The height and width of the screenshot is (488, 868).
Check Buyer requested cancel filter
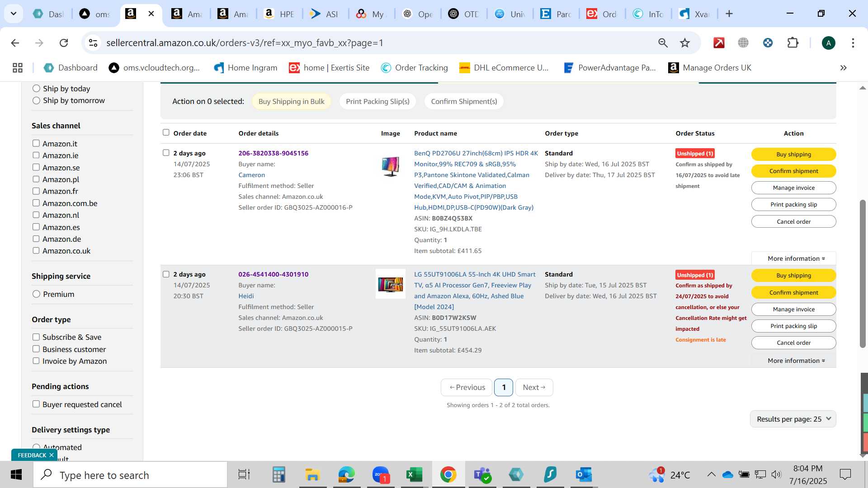(x=36, y=404)
